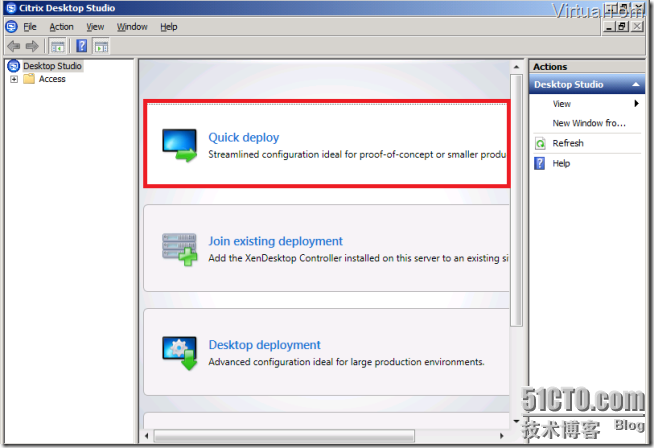Click the Quick deploy monitor icon
The height and width of the screenshot is (448, 654).
(x=179, y=145)
